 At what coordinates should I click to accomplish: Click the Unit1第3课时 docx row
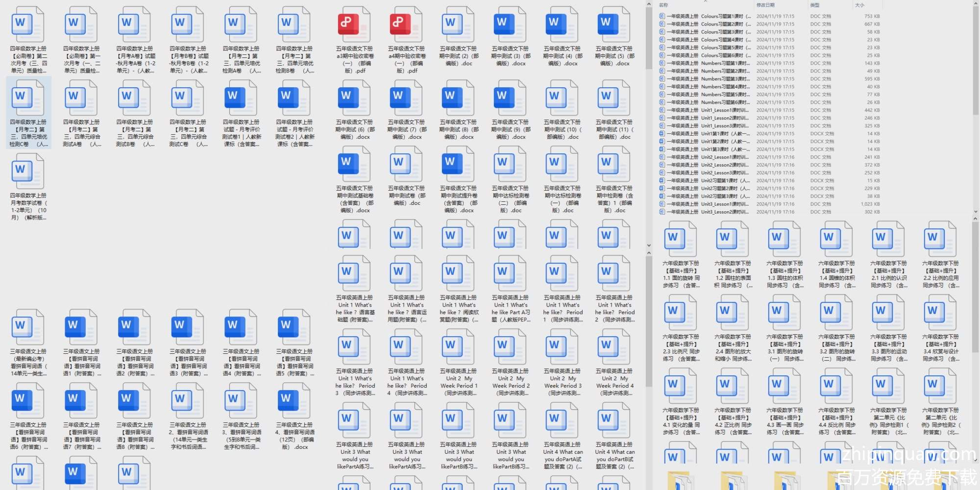click(x=769, y=149)
